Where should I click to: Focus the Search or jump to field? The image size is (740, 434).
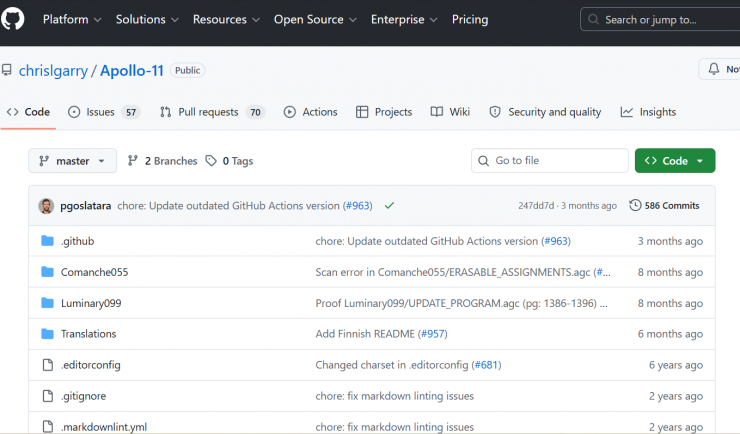point(660,19)
